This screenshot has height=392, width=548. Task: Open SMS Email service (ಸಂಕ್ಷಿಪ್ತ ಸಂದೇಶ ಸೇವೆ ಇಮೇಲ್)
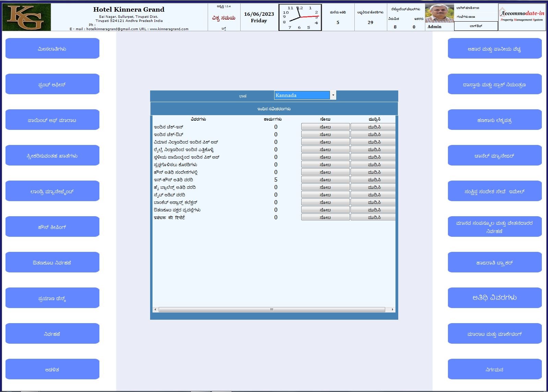click(495, 191)
